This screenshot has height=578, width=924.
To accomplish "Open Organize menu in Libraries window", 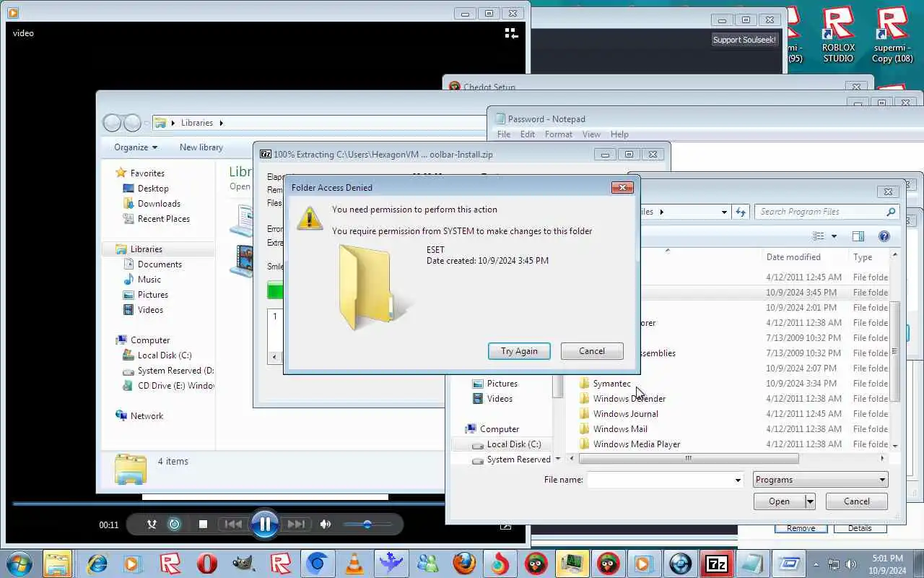I will pos(136,147).
